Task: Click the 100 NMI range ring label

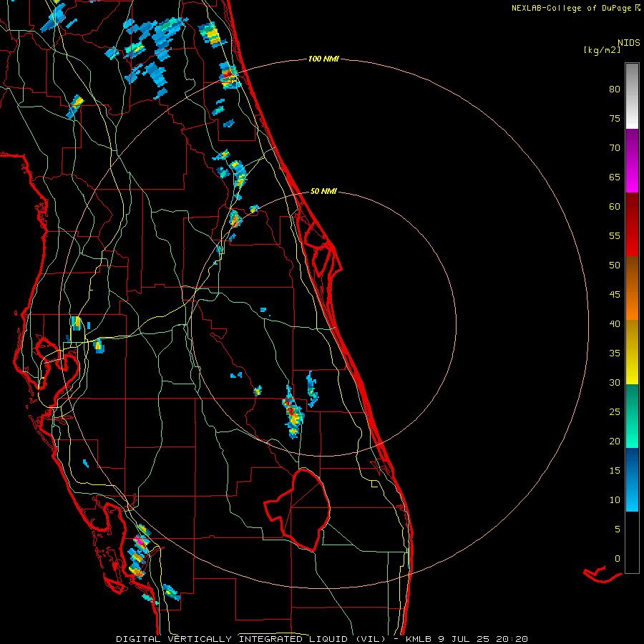Action: tap(323, 59)
